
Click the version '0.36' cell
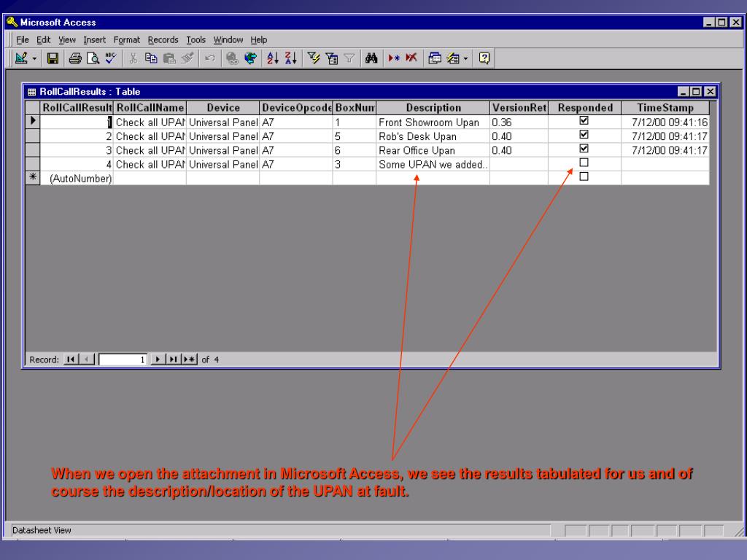point(519,122)
